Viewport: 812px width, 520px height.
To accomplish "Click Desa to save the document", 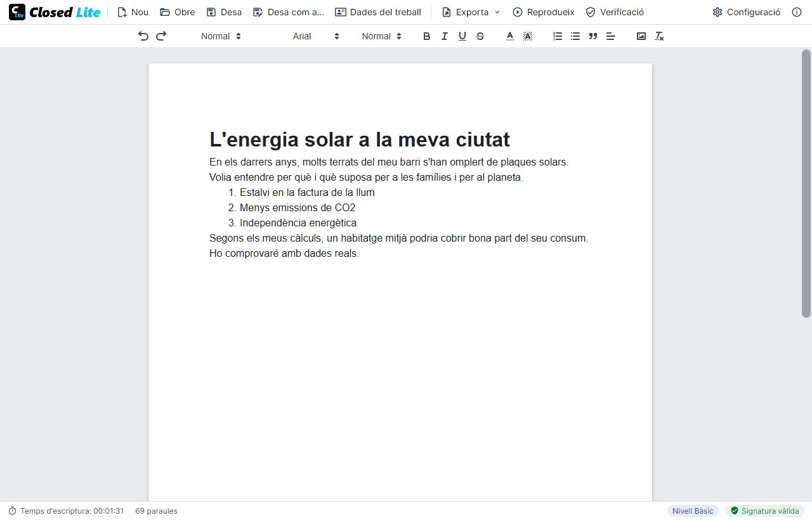I will tap(224, 12).
